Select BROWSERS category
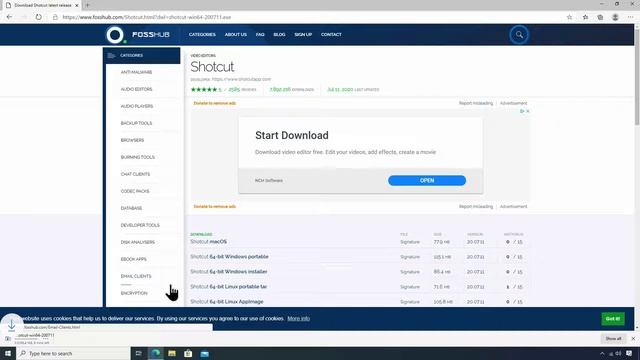640x360 pixels. (132, 140)
